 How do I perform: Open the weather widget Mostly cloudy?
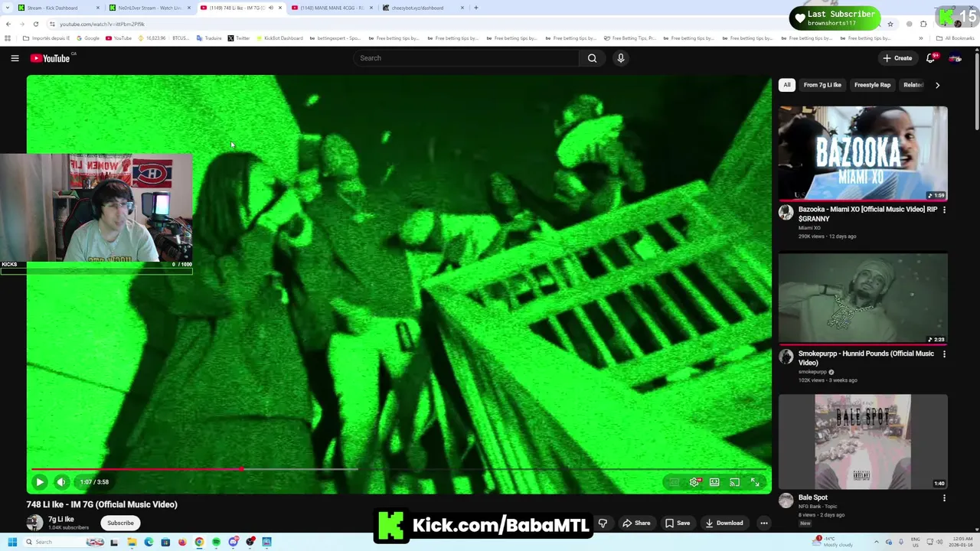[834, 542]
